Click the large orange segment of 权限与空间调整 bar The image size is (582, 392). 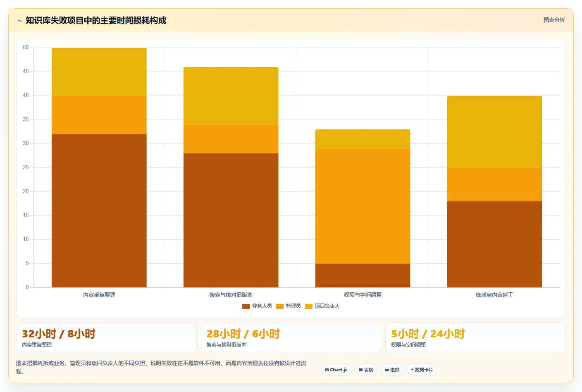coord(363,206)
